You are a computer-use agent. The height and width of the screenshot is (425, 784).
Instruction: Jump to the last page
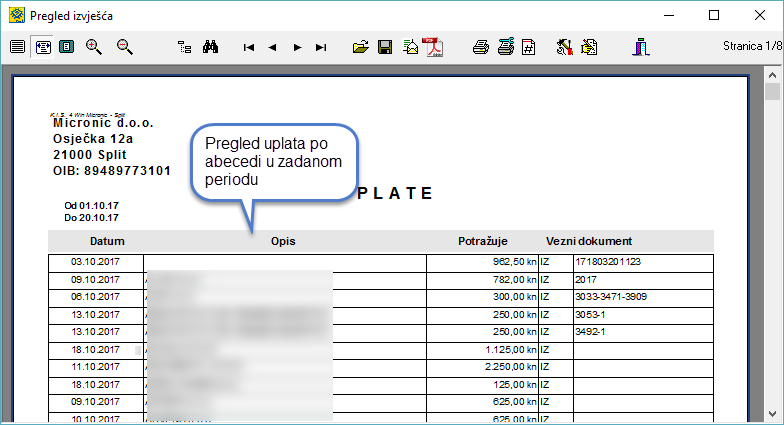pyautogui.click(x=321, y=47)
